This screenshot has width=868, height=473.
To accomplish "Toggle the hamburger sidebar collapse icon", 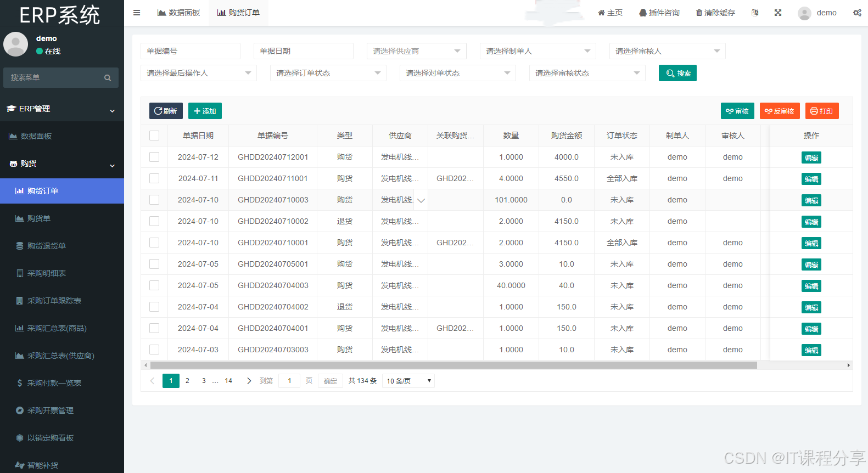I will coord(137,13).
